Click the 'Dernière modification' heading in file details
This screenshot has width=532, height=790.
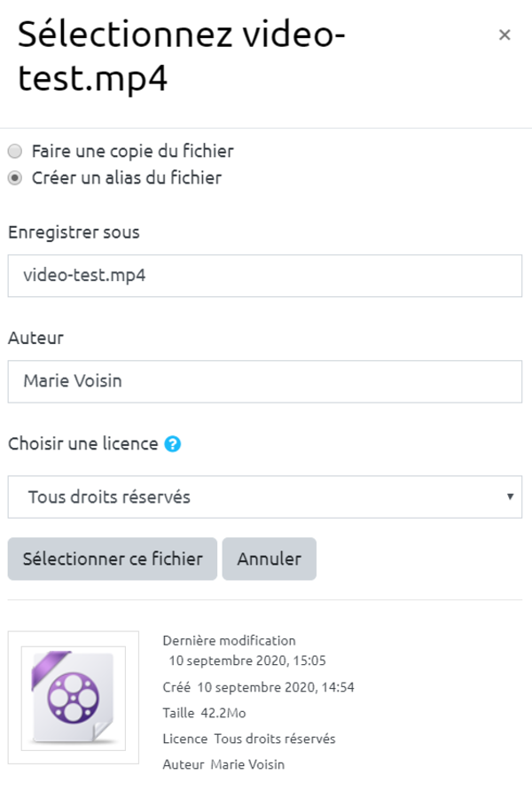[x=229, y=640]
